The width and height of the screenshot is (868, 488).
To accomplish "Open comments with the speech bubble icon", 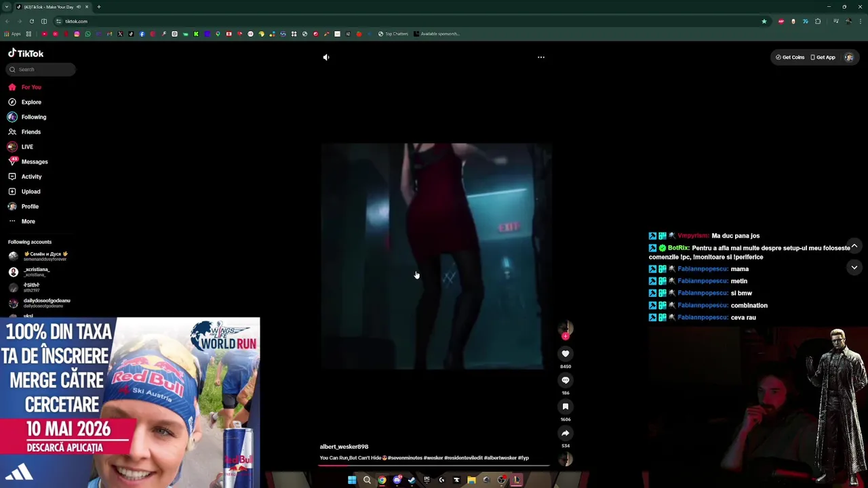I will (x=566, y=380).
